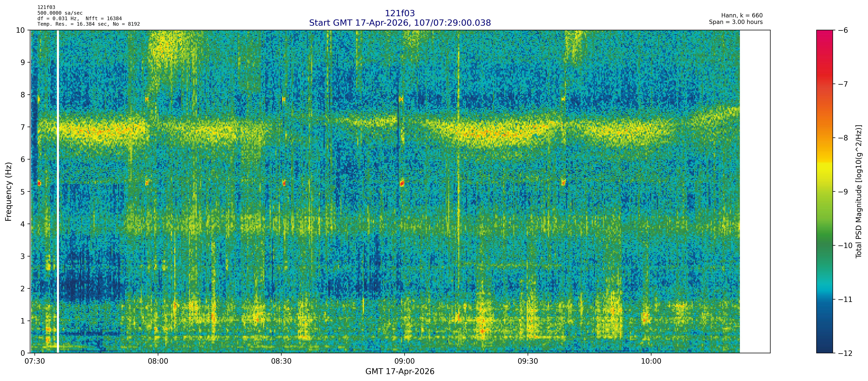Click the 07:30 time axis tick label

click(x=35, y=362)
